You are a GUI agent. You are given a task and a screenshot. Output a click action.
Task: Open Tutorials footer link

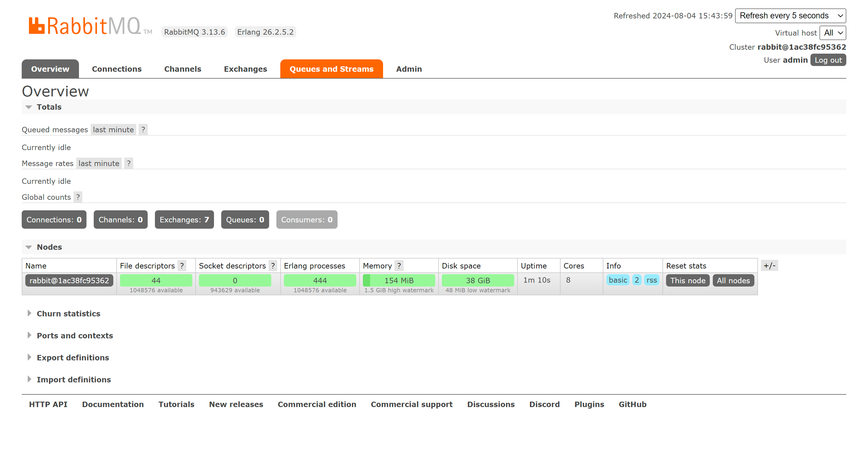[177, 404]
